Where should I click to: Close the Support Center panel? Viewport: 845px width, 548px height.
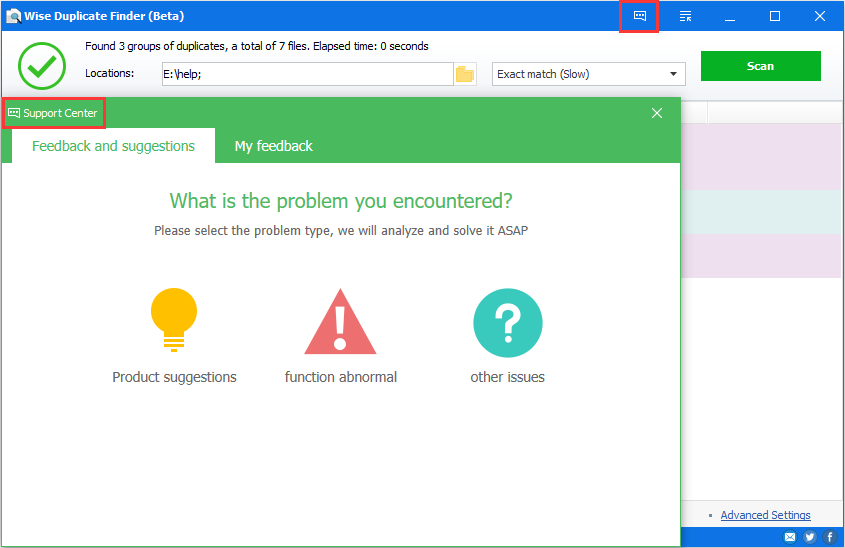tap(657, 113)
